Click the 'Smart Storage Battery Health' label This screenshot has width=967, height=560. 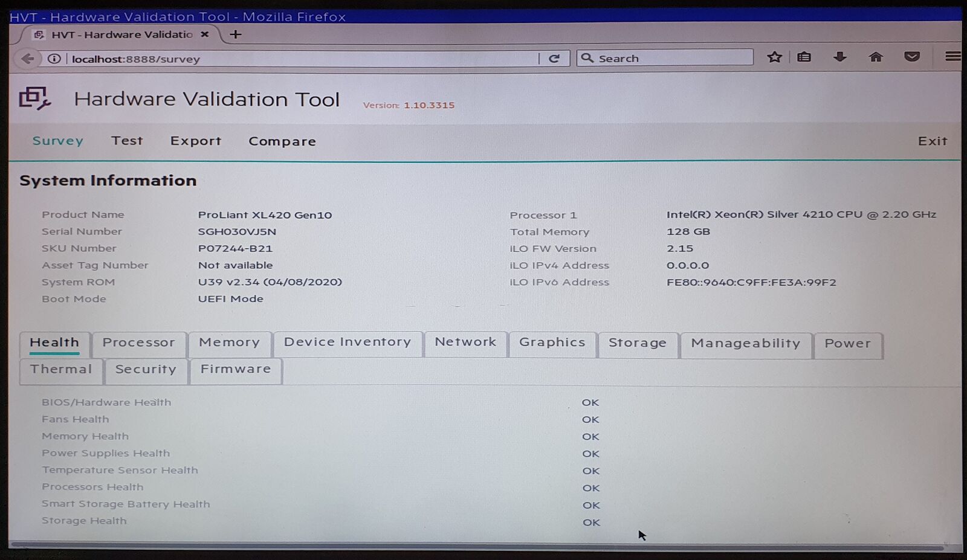(126, 504)
